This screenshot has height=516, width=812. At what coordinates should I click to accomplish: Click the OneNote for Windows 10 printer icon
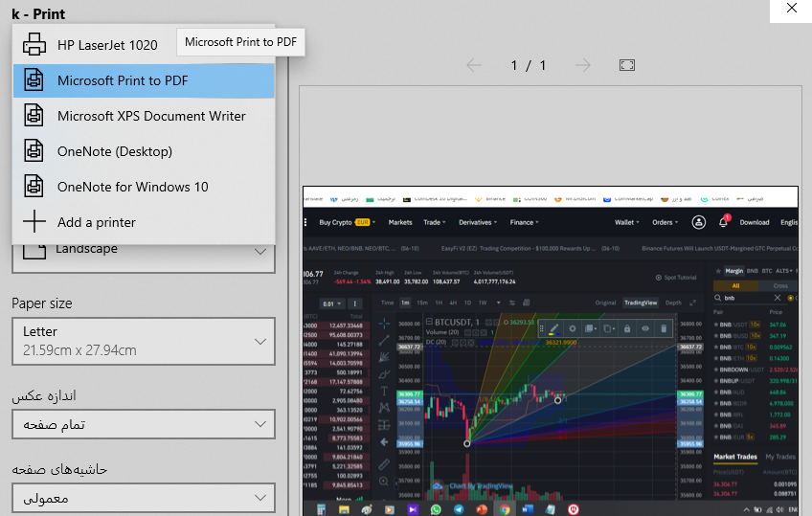tap(34, 187)
